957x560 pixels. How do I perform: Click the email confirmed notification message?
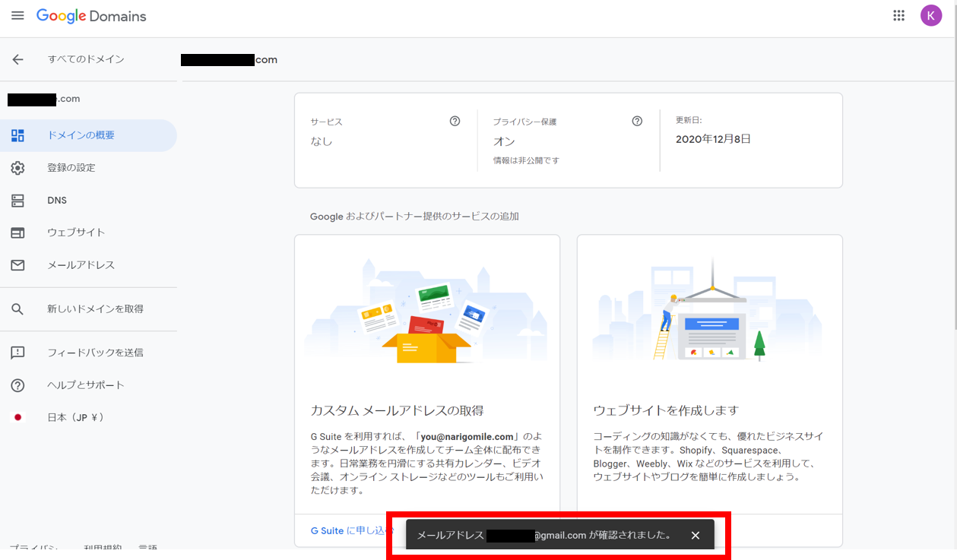point(544,535)
